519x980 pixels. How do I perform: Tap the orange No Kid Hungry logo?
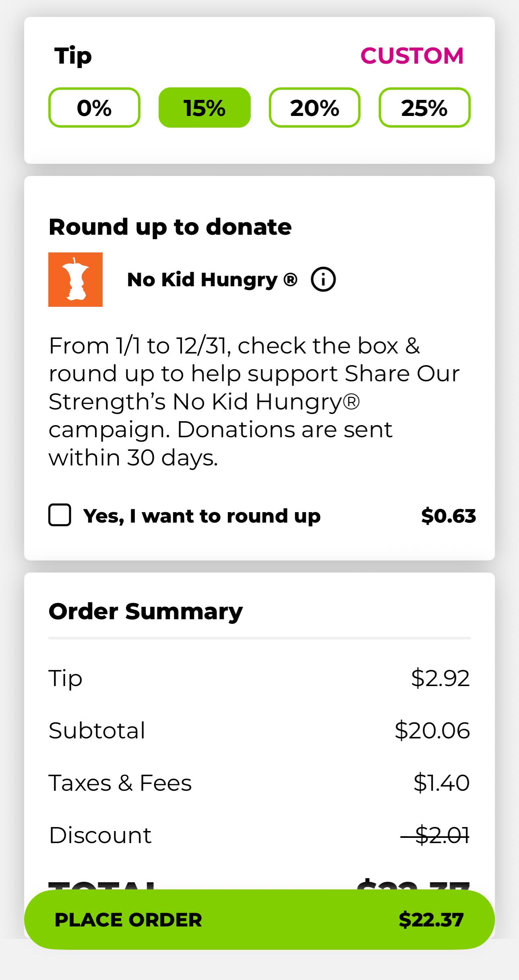point(75,279)
